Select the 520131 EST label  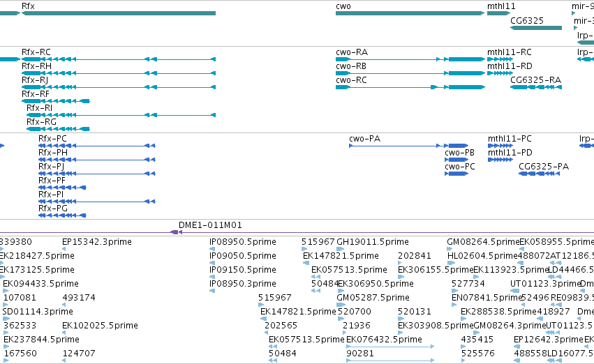[x=415, y=312]
